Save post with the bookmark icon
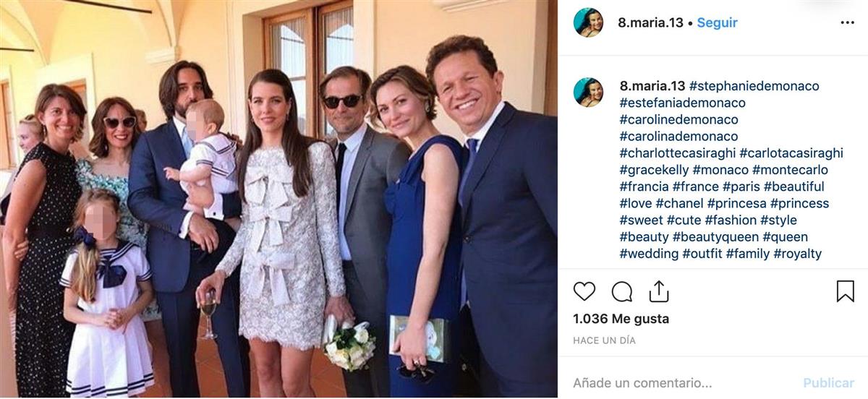The height and width of the screenshot is (399, 868). [845, 291]
